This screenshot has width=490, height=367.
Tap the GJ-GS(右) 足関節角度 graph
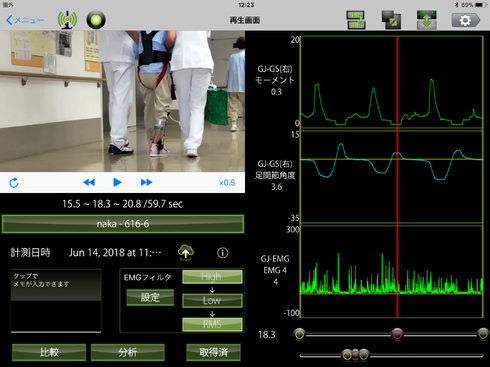tap(391, 177)
